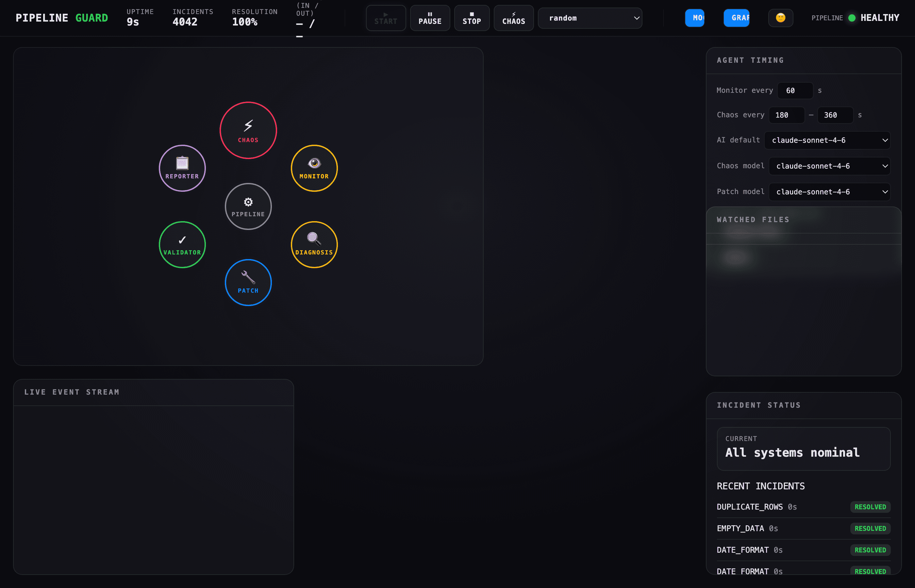Open the Reporter clipboard node
This screenshot has width=915, height=588.
[182, 168]
